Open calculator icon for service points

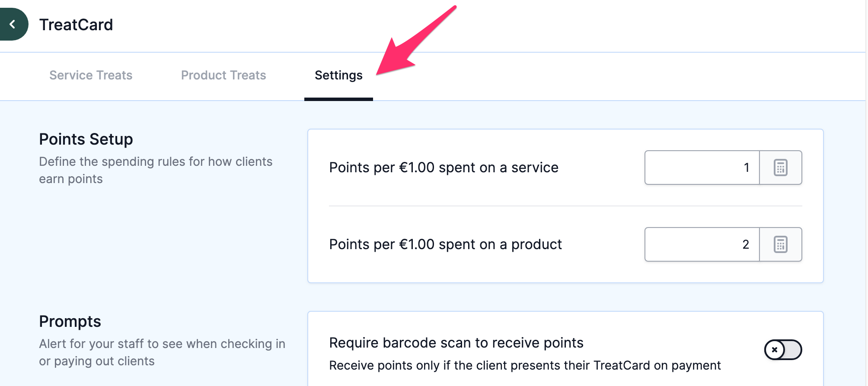(x=780, y=168)
